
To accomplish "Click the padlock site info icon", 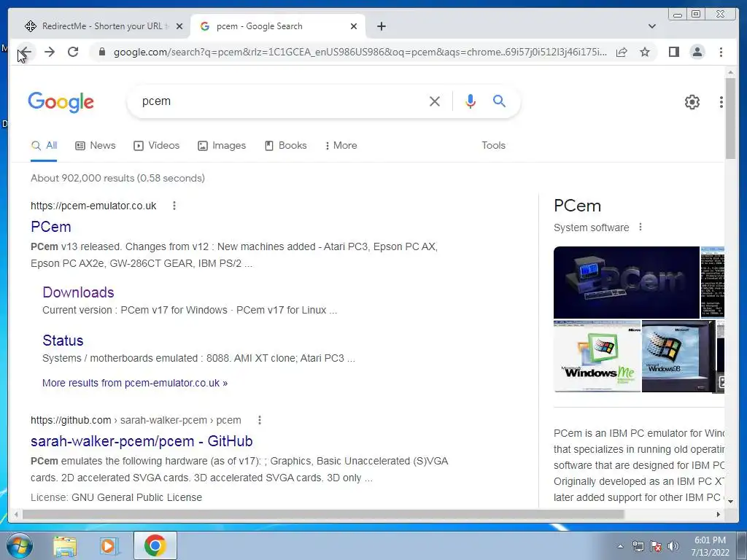I will 101,52.
